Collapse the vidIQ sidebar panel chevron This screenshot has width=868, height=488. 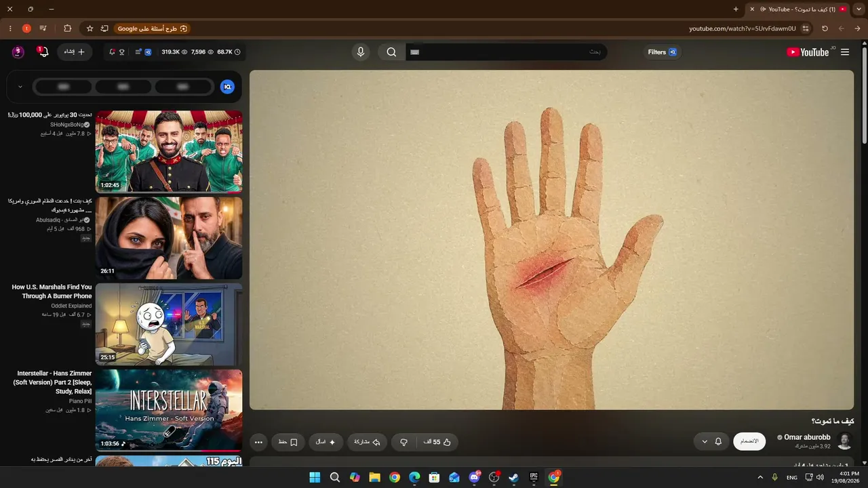20,87
